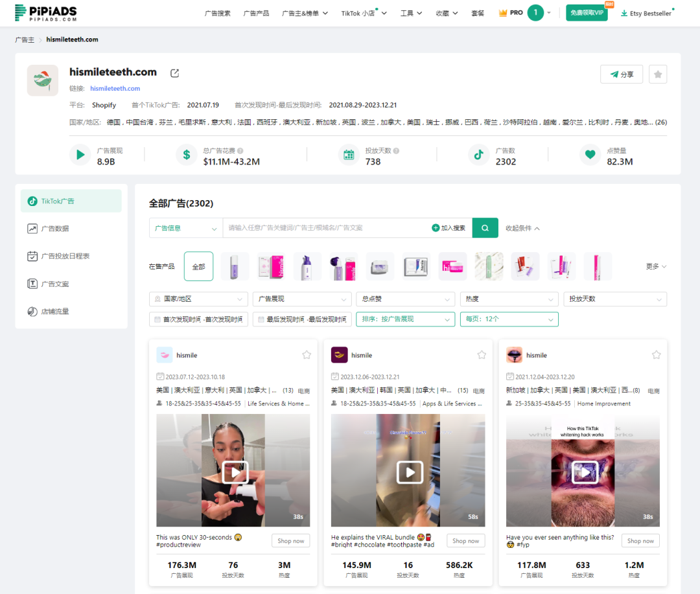Focus the ad keyword search input
The height and width of the screenshot is (594, 700).
tap(326, 228)
